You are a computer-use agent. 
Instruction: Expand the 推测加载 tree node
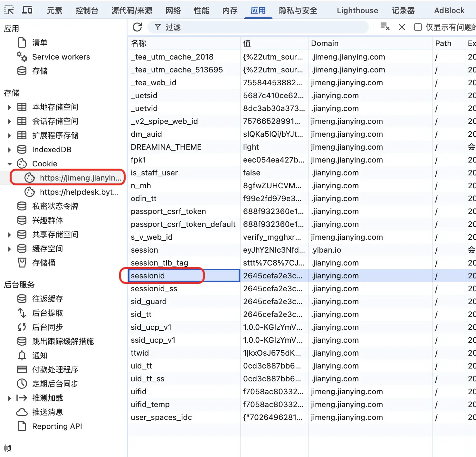[x=10, y=398]
